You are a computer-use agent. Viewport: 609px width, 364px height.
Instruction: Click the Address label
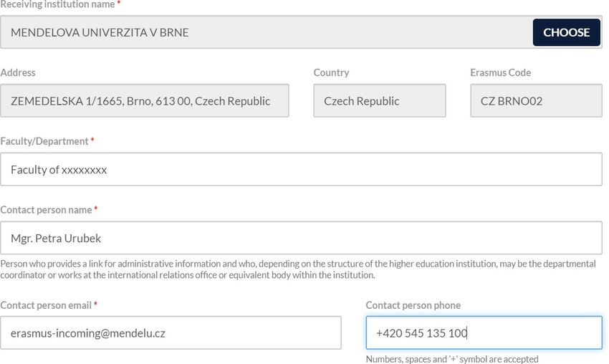[18, 72]
